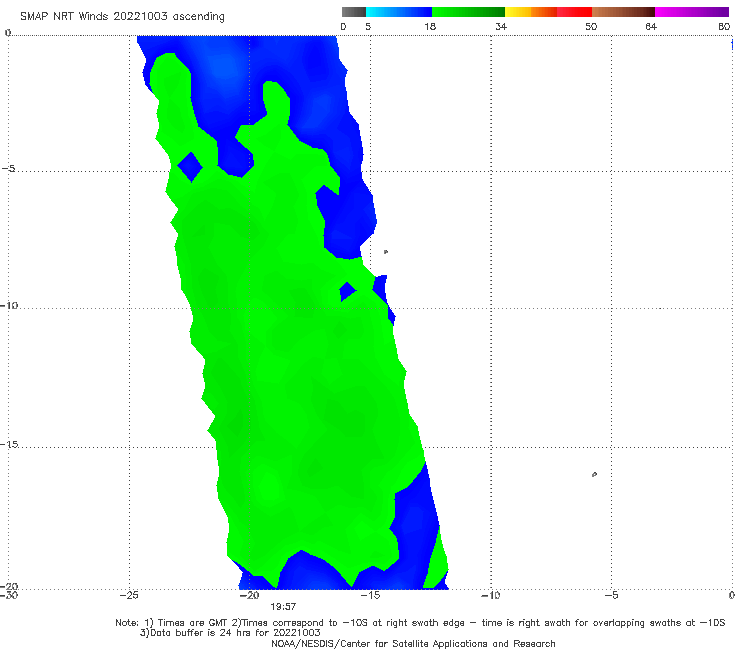Viewport: 740px width, 650px height.
Task: Click the small blue diamond inside green near -5 latitude
Action: [x=190, y=167]
